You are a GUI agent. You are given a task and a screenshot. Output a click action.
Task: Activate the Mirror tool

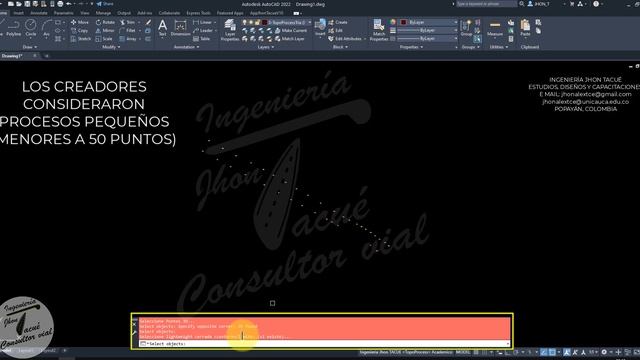105,31
